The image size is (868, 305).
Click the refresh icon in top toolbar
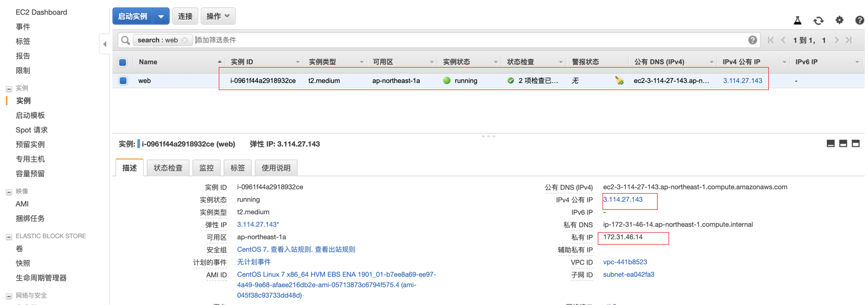click(x=818, y=21)
